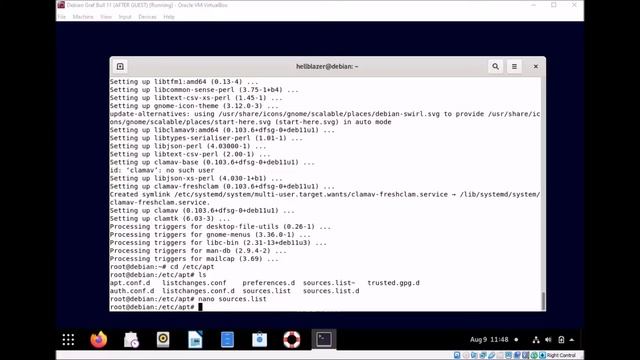Click 'preferences.d' in the ls output
Viewport: 640px width, 360px height.
point(269,283)
